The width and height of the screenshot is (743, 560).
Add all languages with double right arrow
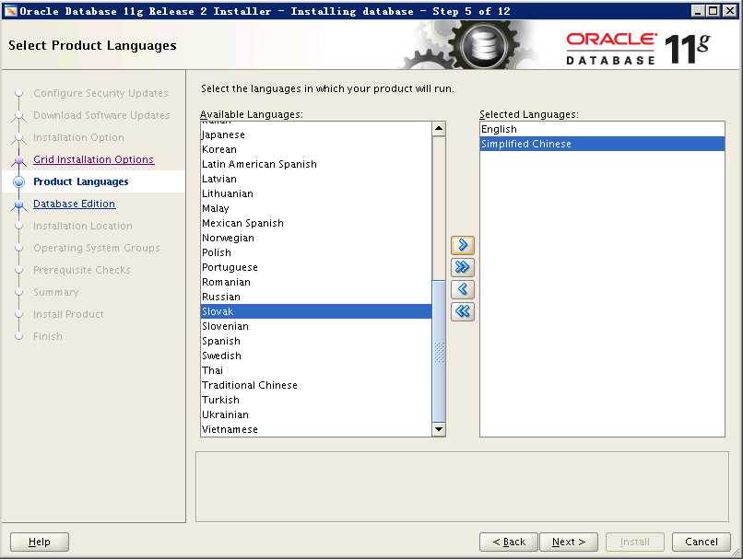(463, 267)
